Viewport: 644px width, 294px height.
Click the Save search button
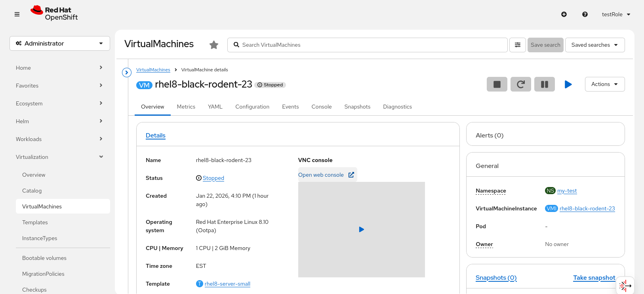click(545, 45)
